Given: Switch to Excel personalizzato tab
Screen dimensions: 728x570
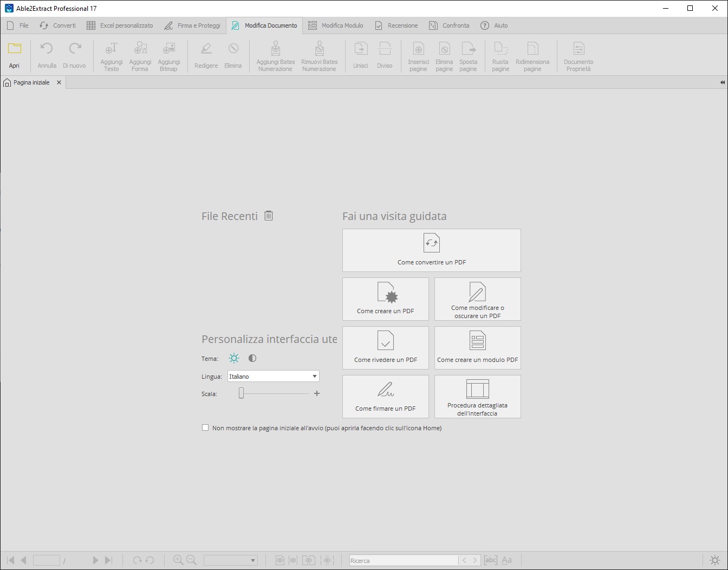Looking at the screenshot, I should click(x=120, y=25).
